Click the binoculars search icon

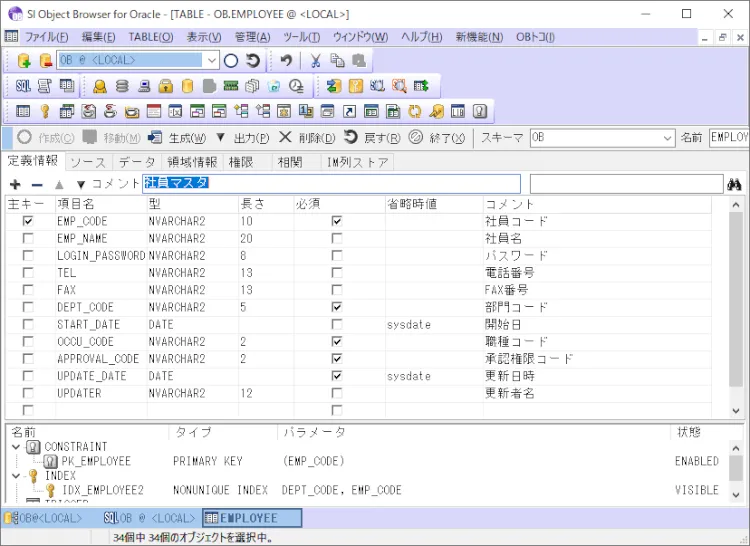[x=734, y=184]
